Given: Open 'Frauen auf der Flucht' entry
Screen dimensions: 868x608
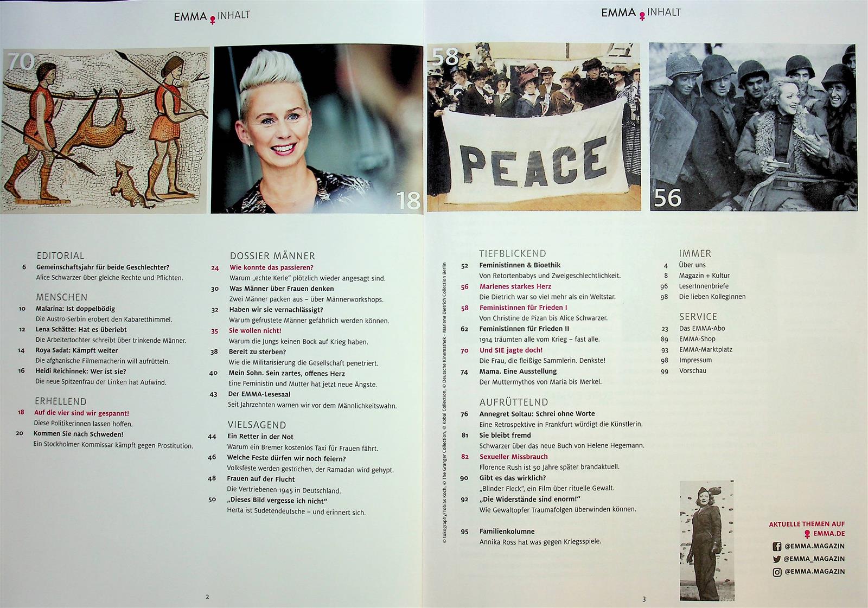Looking at the screenshot, I should (x=261, y=479).
